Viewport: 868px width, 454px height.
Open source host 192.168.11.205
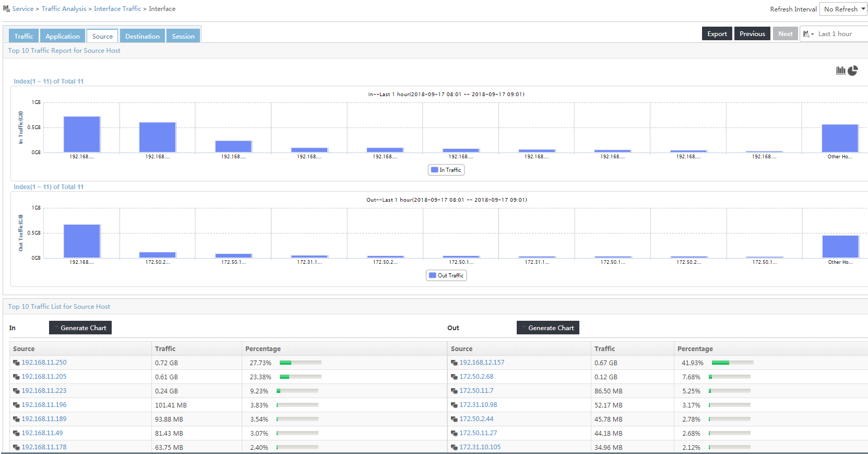(x=44, y=377)
